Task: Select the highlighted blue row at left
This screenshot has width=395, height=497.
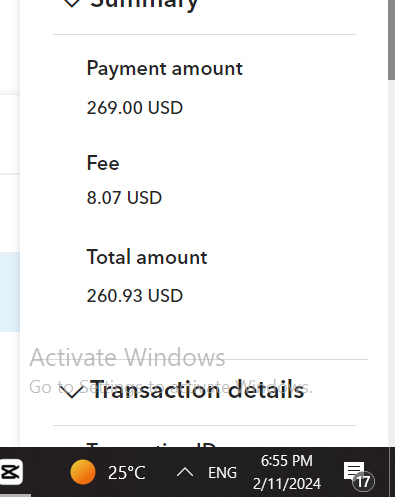Action: coord(10,292)
